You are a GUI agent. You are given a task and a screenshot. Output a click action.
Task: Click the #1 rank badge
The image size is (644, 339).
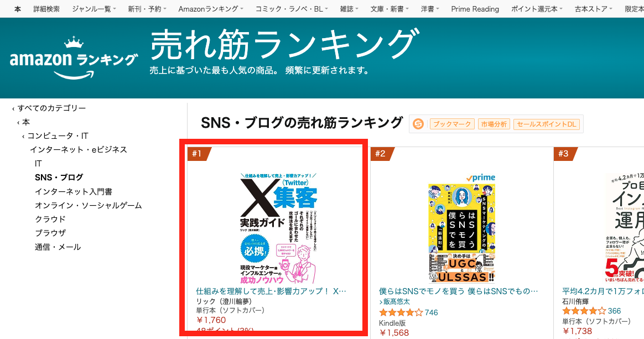199,154
